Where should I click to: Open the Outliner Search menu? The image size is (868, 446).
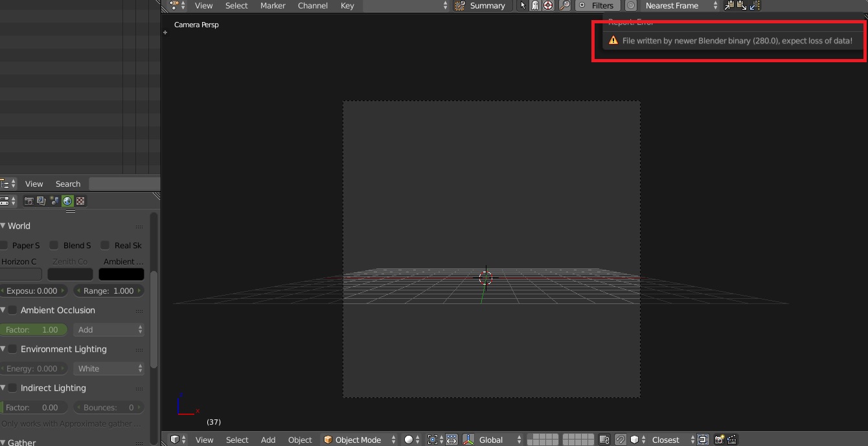pyautogui.click(x=68, y=184)
